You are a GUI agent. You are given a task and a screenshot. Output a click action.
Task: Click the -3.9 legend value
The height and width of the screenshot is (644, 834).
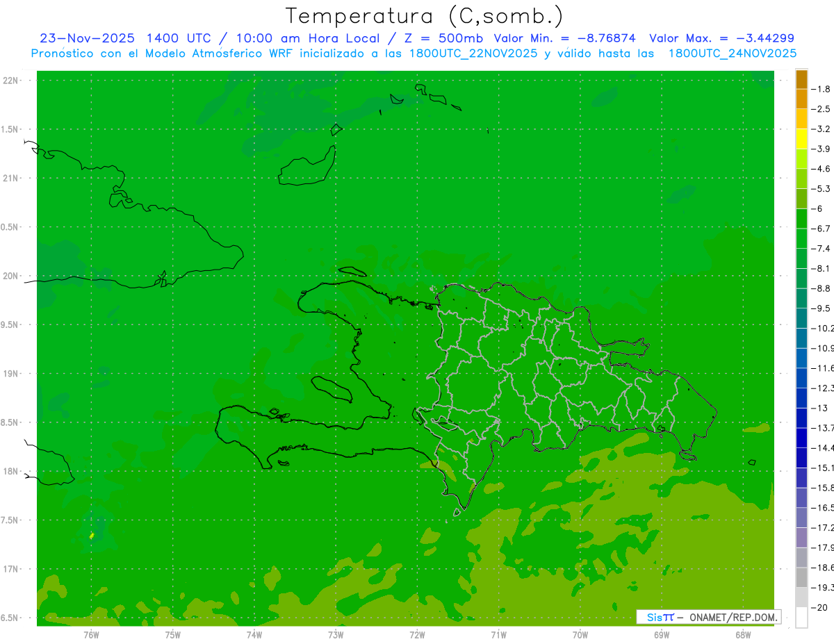[x=822, y=149]
